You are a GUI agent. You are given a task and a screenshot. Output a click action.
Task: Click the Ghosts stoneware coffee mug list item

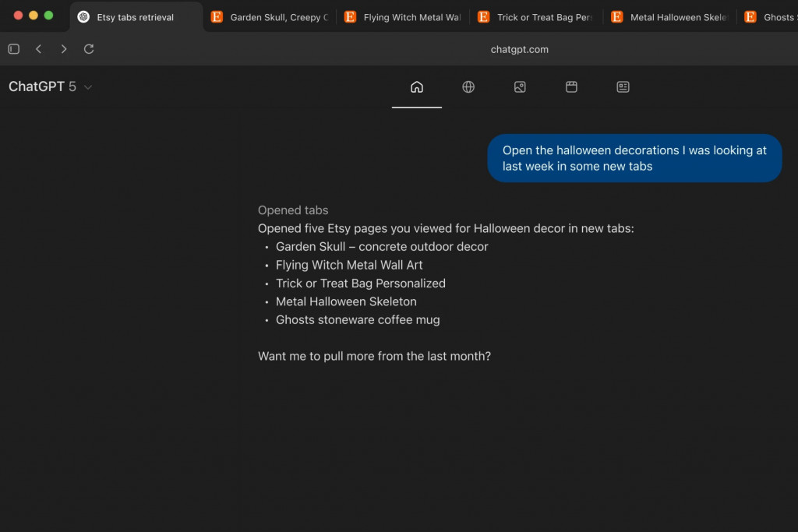tap(357, 319)
